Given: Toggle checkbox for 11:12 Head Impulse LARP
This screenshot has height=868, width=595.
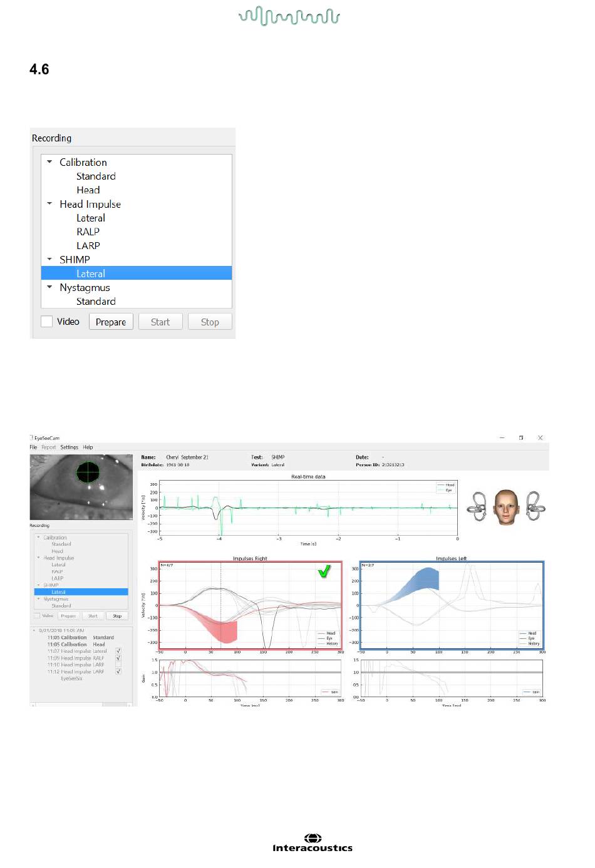Looking at the screenshot, I should click(x=118, y=671).
